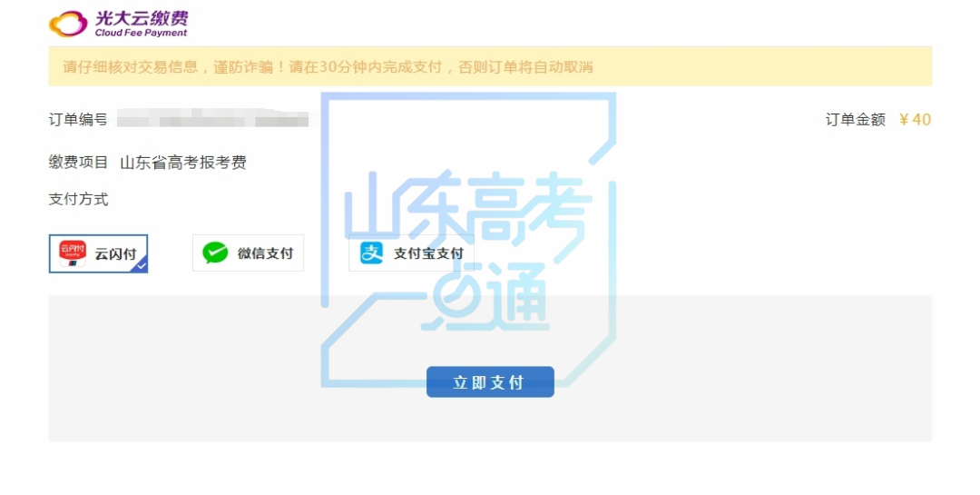Click the yellow fraud warning notice text

[328, 67]
